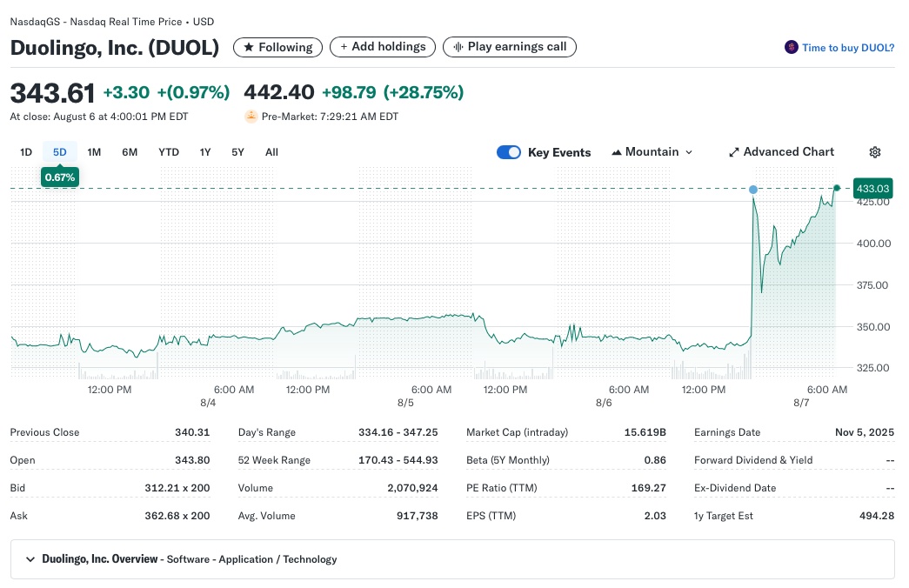Screen dimensions: 909x588
Task: Click the 433.03 price label on chart axis
Action: click(x=872, y=189)
